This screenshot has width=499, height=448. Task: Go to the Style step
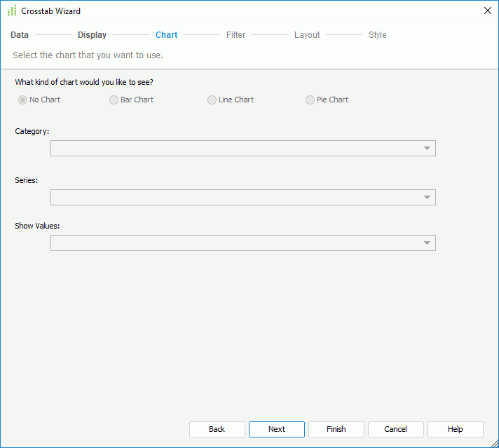coord(378,35)
